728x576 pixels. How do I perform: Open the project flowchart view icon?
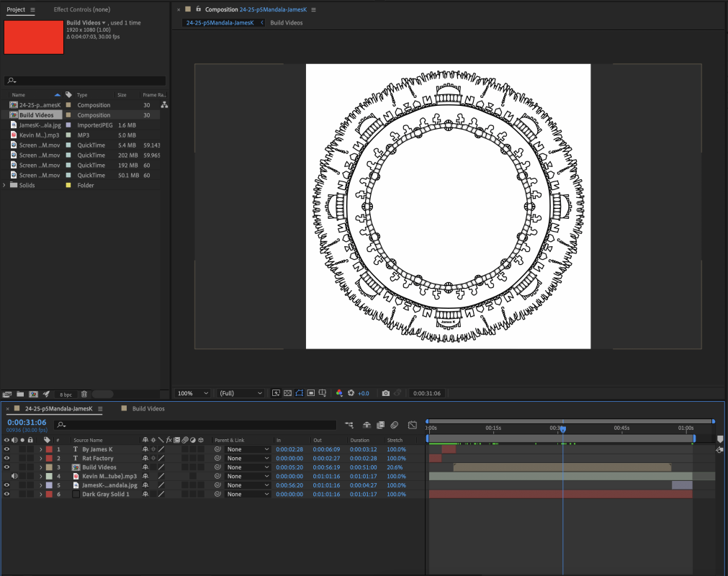click(x=164, y=105)
